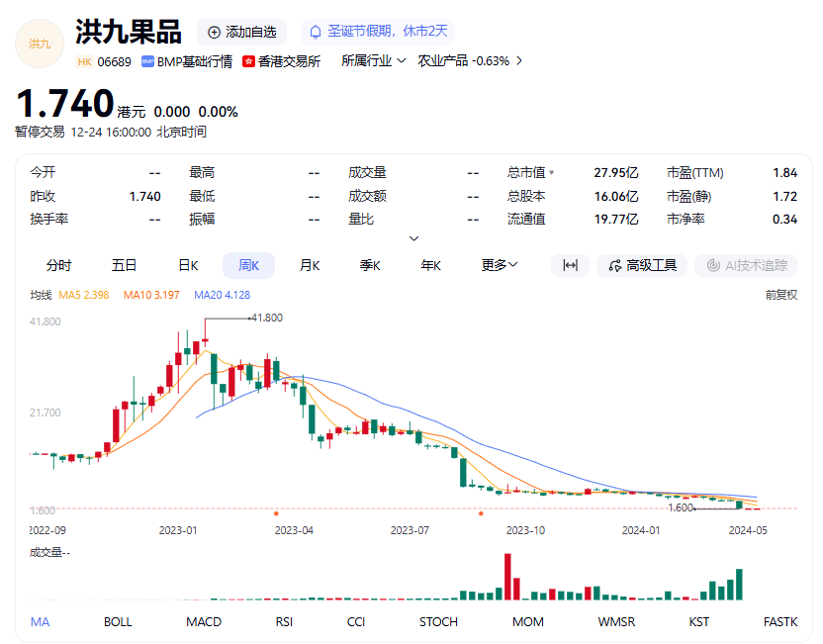Viewport: 823px width, 644px height.
Task: Click the 前复权 adjustment setting
Action: tap(781, 295)
